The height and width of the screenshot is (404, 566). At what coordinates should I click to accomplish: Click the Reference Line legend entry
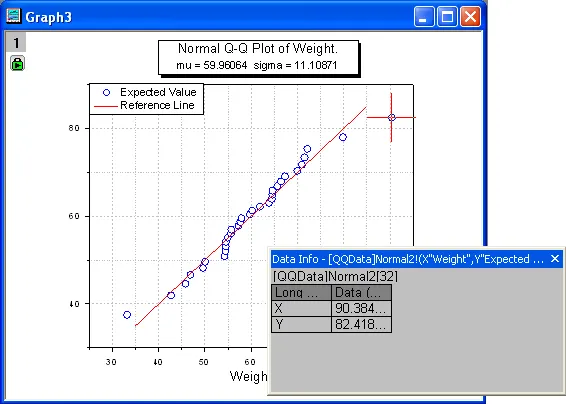coord(157,105)
